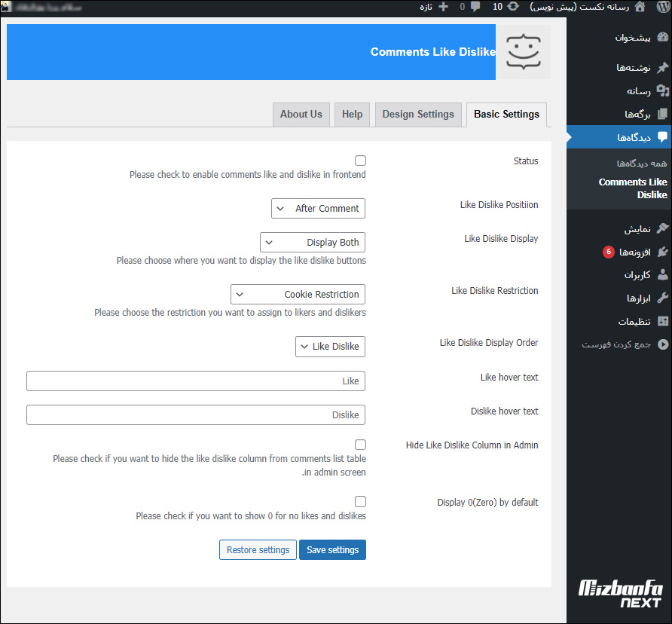
Task: Click the WordPress logo icon in admin bar
Action: pos(662,7)
